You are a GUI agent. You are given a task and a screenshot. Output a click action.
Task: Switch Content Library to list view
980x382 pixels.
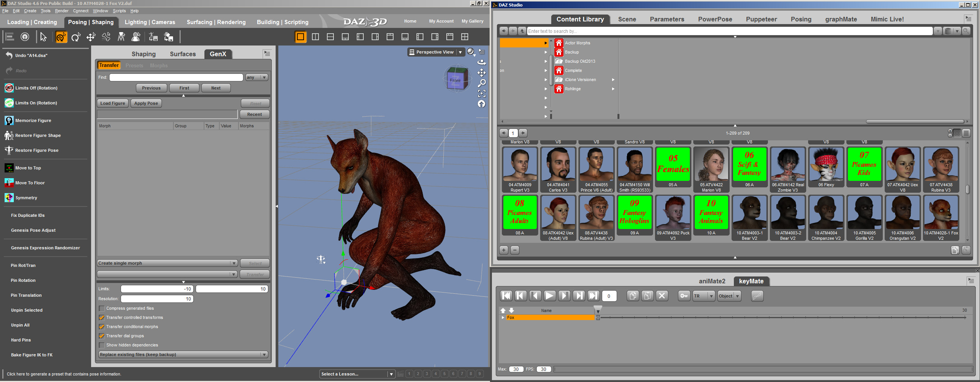coord(966,133)
